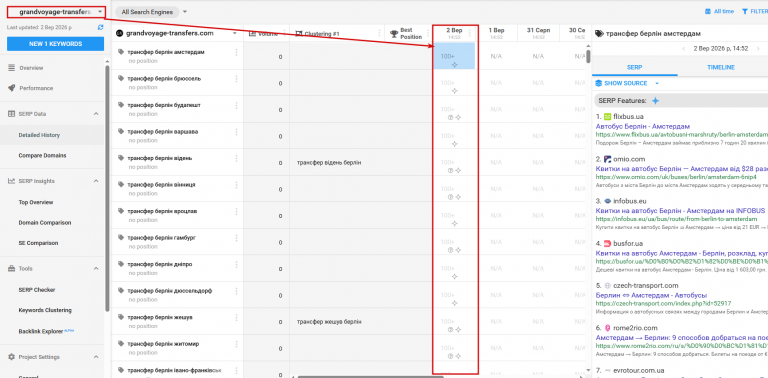Select Compare Domains menu item

tap(42, 155)
